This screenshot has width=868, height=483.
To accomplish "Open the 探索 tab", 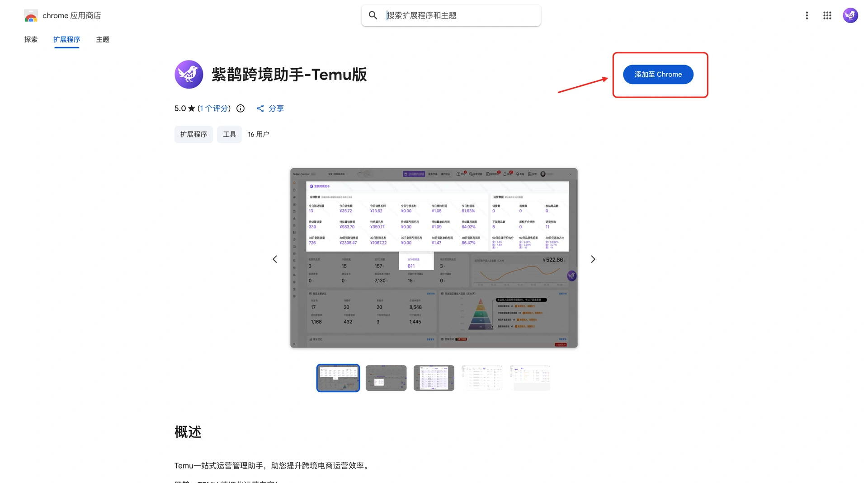I will (x=31, y=40).
